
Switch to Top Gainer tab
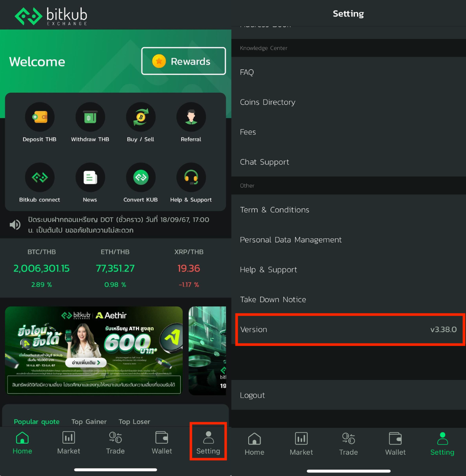pyautogui.click(x=89, y=421)
